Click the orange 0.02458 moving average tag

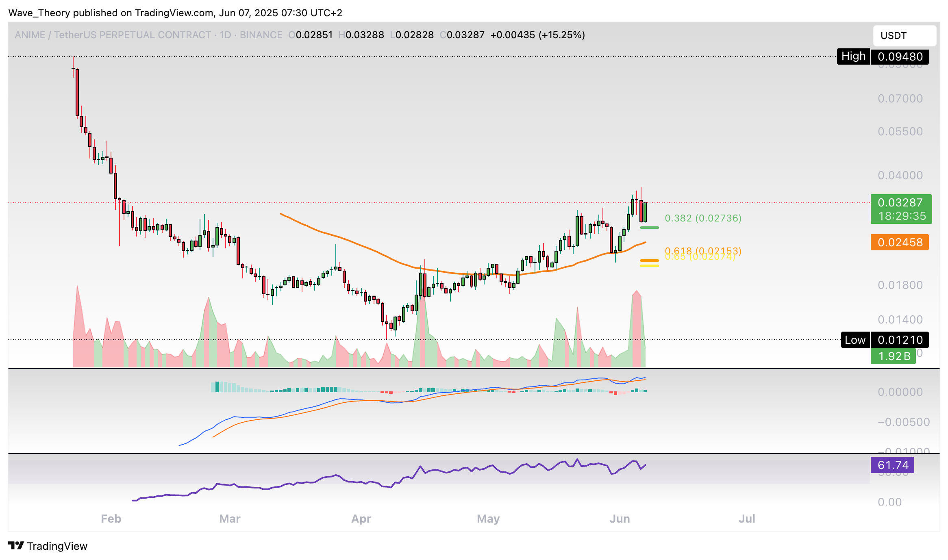899,242
